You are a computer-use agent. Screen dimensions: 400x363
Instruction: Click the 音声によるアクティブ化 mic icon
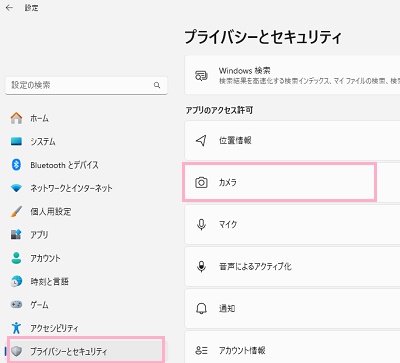pyautogui.click(x=201, y=266)
